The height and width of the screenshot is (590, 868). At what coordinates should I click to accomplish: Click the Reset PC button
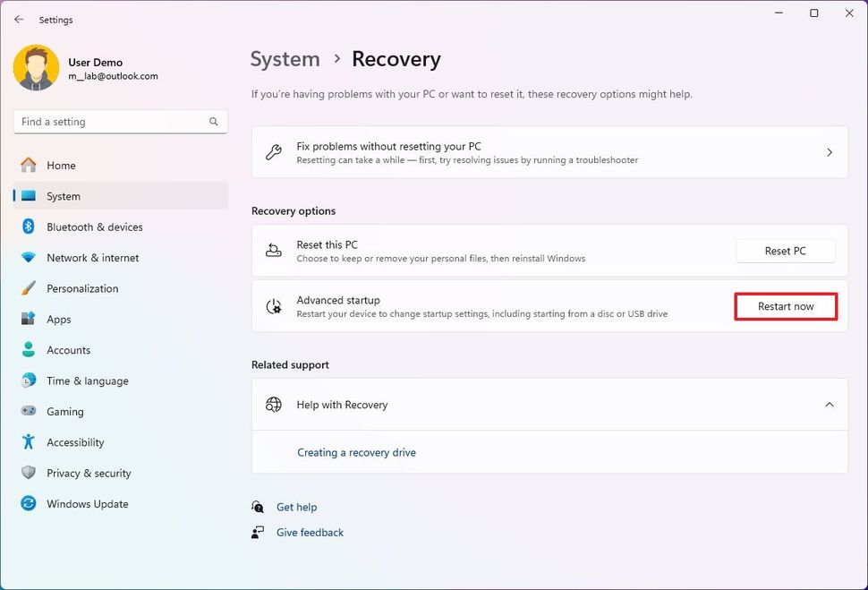785,251
